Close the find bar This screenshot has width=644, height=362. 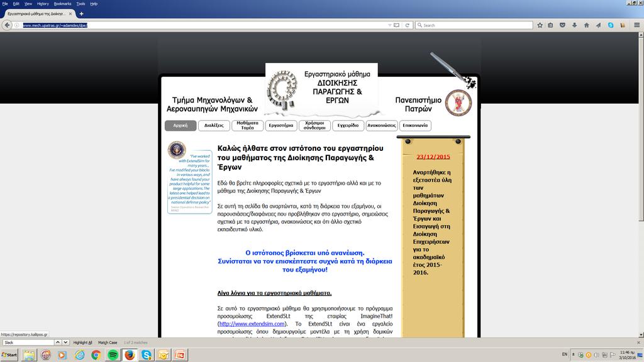(638, 343)
